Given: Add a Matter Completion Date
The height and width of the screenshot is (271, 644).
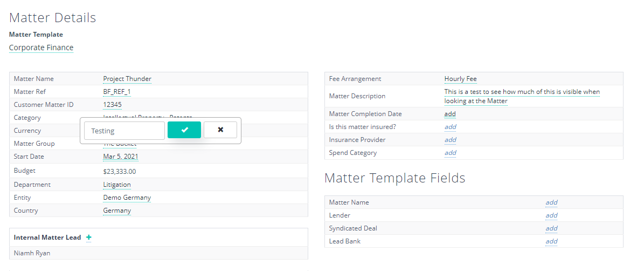Looking at the screenshot, I should point(450,114).
